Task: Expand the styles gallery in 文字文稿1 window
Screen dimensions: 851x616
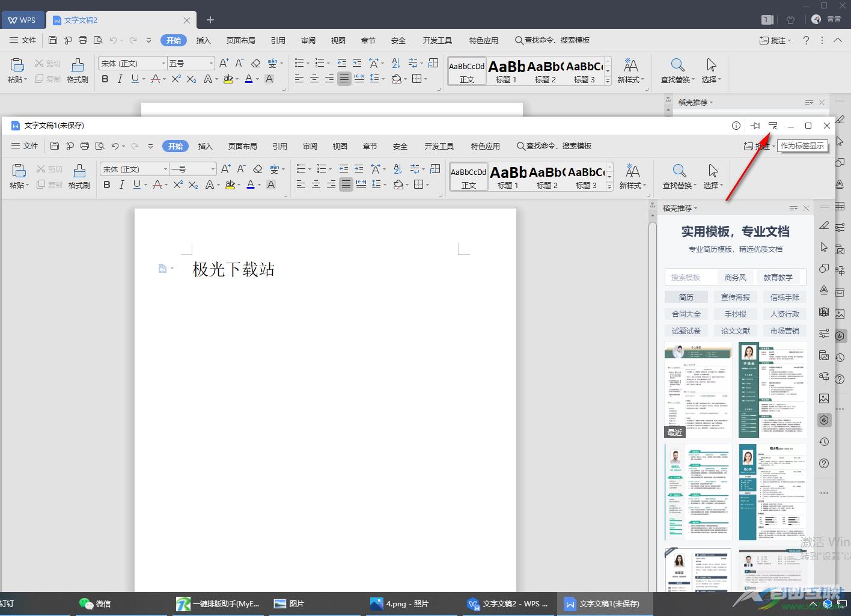Action: coord(609,187)
